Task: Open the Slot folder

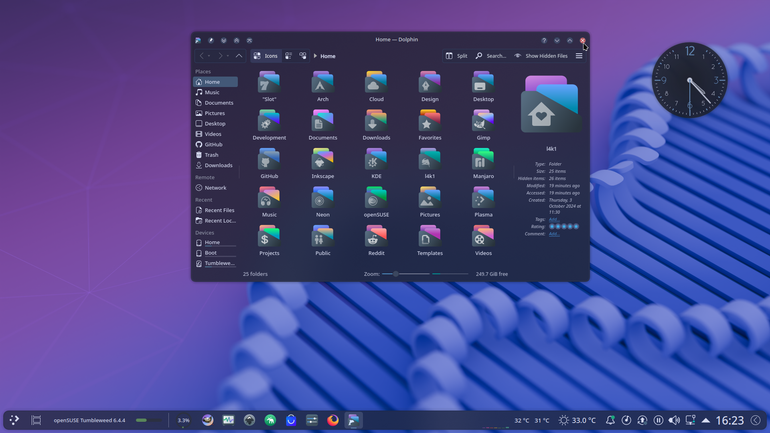Action: (x=269, y=86)
